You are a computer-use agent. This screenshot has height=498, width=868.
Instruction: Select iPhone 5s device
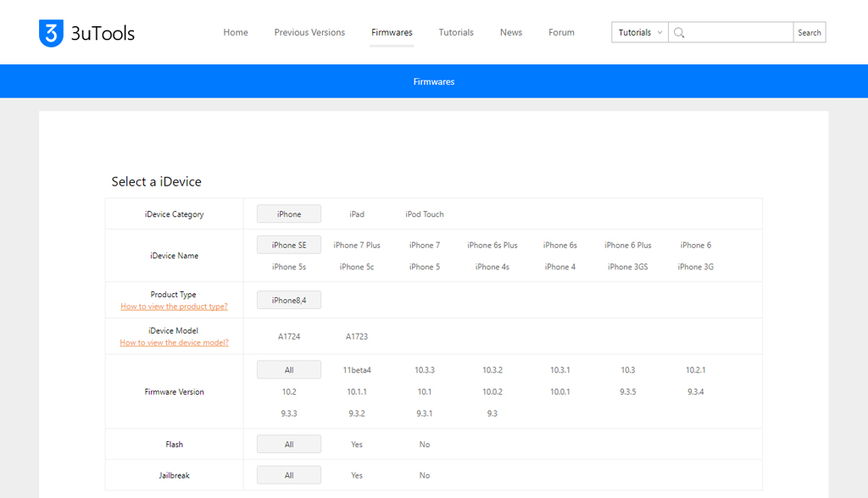[289, 267]
